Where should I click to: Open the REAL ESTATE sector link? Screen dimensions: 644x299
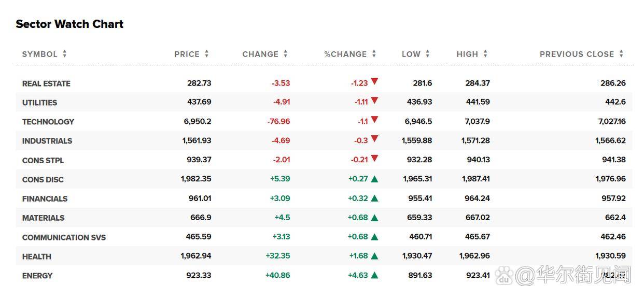coord(46,83)
